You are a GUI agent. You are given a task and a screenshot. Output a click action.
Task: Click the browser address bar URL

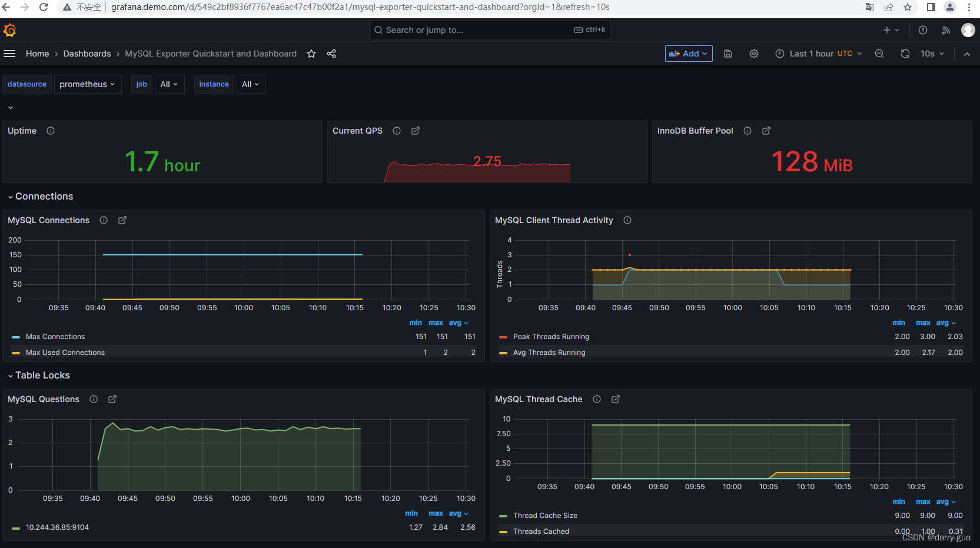point(360,7)
